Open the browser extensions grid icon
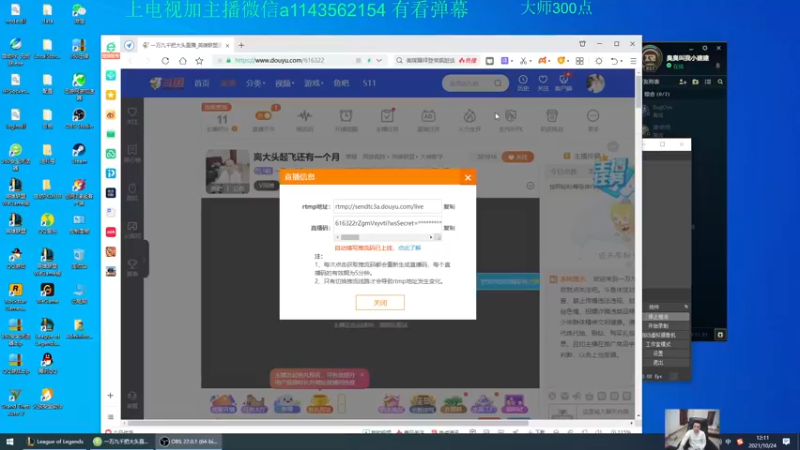This screenshot has width=800, height=450. pyautogui.click(x=580, y=61)
